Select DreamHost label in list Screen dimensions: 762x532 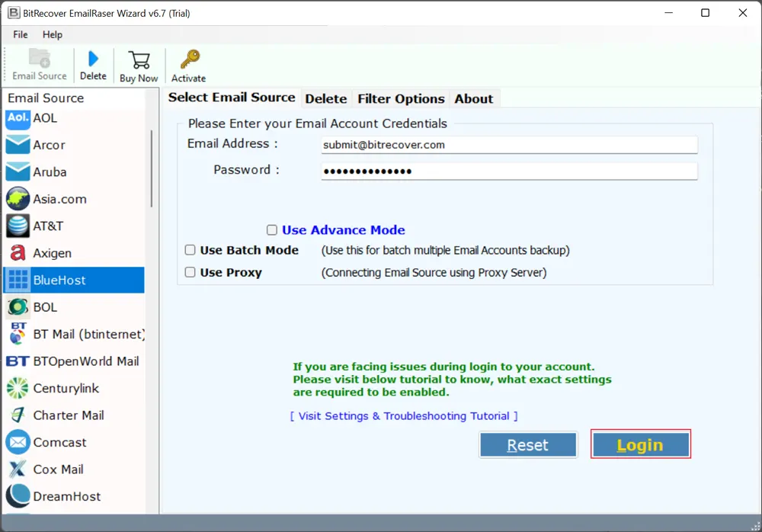click(67, 496)
